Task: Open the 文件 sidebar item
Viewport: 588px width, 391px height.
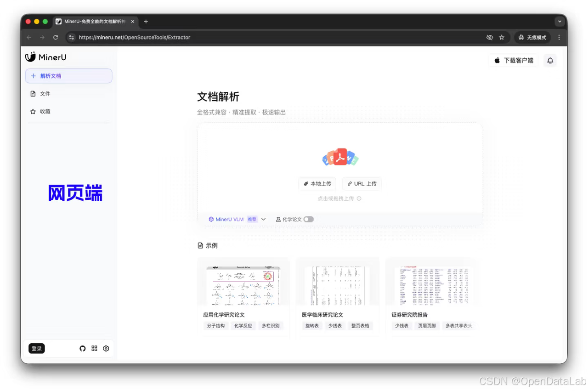Action: click(x=68, y=94)
